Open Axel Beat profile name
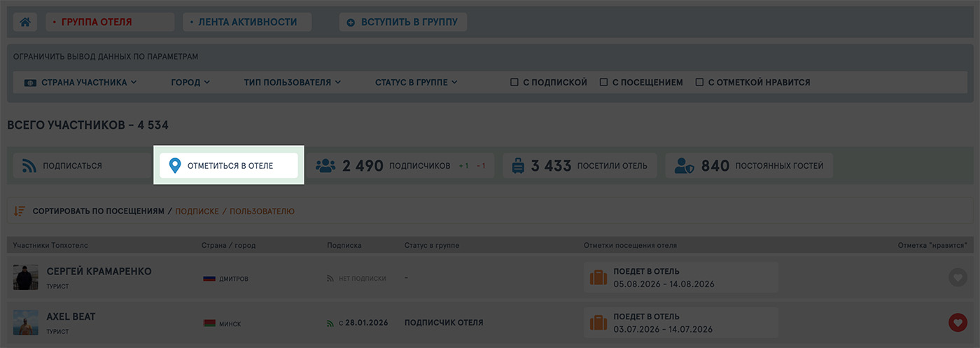This screenshot has height=348, width=980. click(x=71, y=316)
